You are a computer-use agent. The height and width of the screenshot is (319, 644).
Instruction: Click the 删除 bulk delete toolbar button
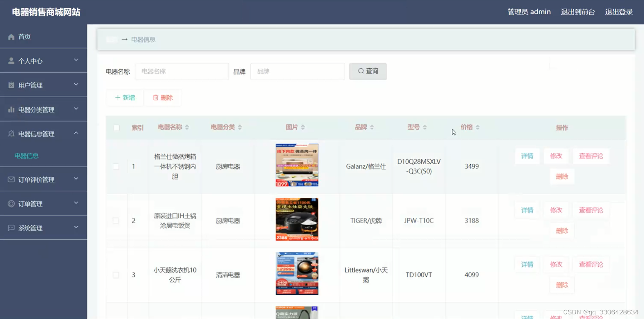click(x=163, y=98)
